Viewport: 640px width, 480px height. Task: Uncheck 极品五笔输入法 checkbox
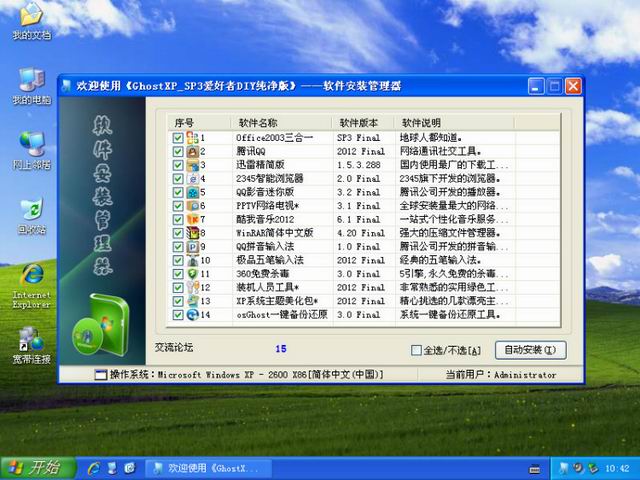point(178,260)
